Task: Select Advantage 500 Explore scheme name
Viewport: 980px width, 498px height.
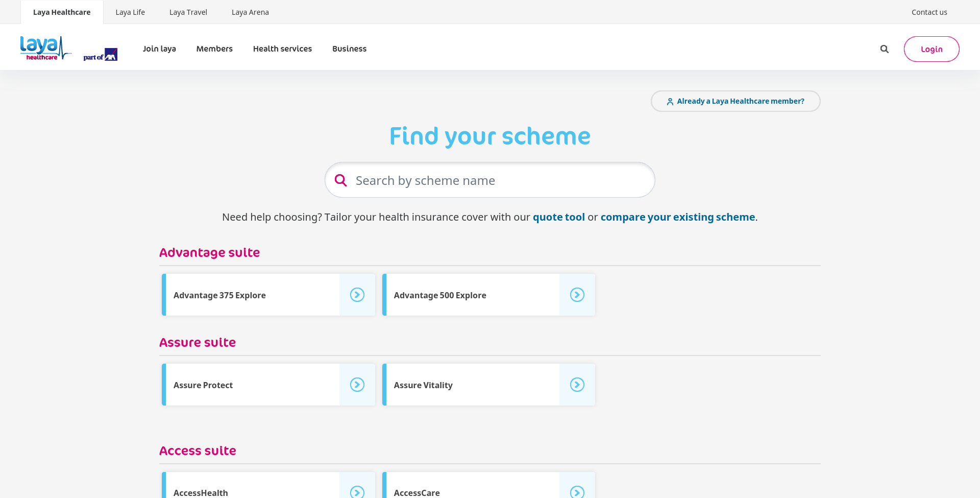Action: 440,295
